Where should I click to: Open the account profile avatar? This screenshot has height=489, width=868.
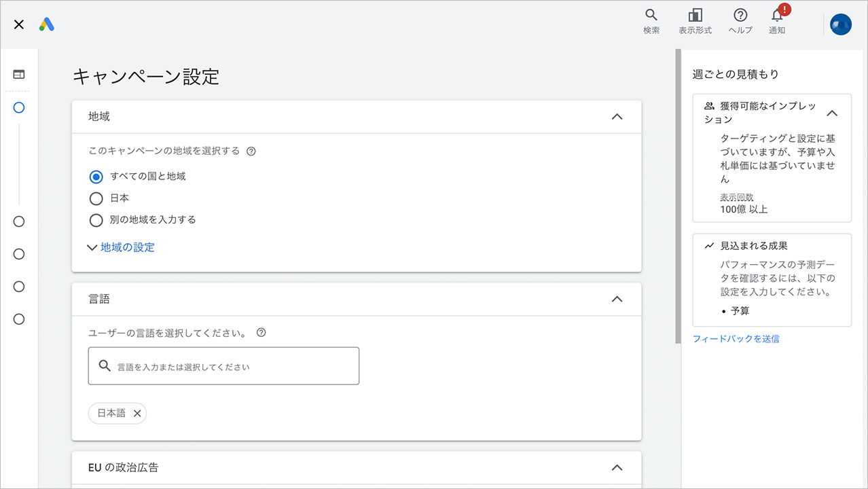840,24
